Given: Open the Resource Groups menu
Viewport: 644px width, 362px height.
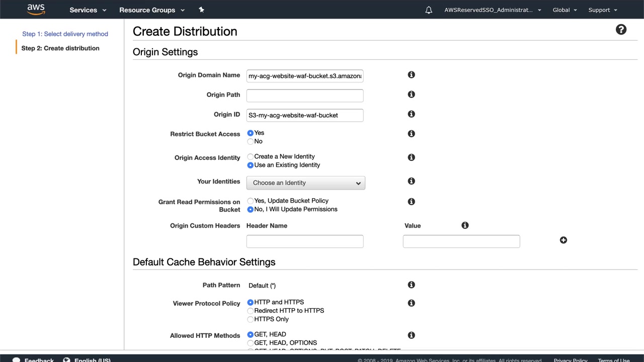Looking at the screenshot, I should pyautogui.click(x=151, y=10).
